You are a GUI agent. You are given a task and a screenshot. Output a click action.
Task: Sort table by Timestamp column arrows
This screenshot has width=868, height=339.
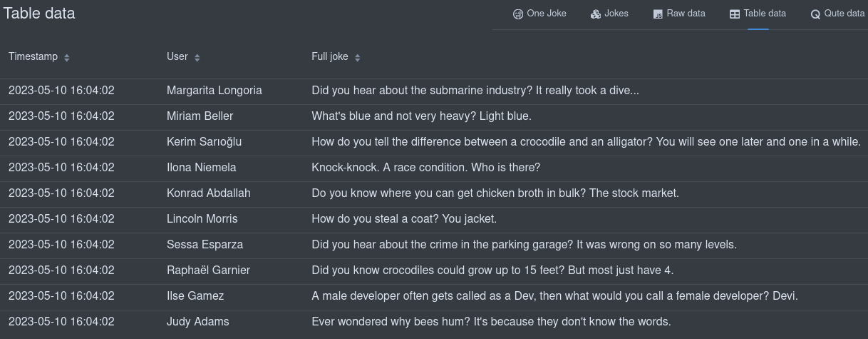(x=67, y=57)
